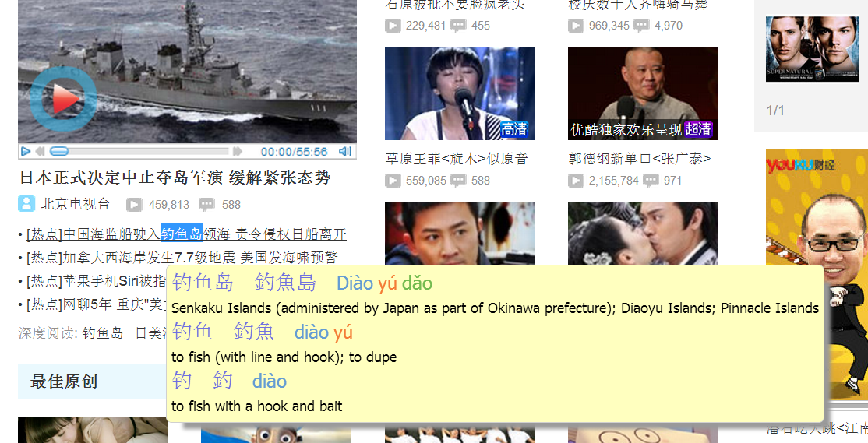Click the fast-forward icon in the player bar
This screenshot has height=443, width=868.
238,151
